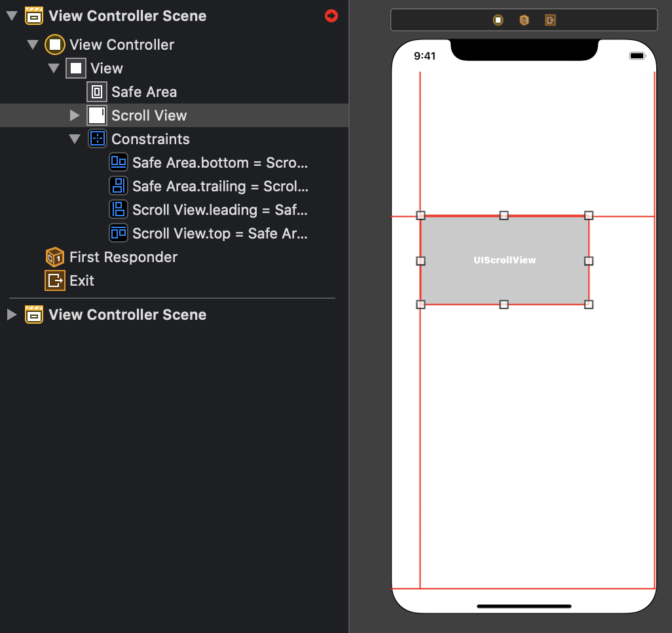Click the clapperboard icon of the collapsed View Controller Scene
The height and width of the screenshot is (633, 672).
click(x=34, y=315)
